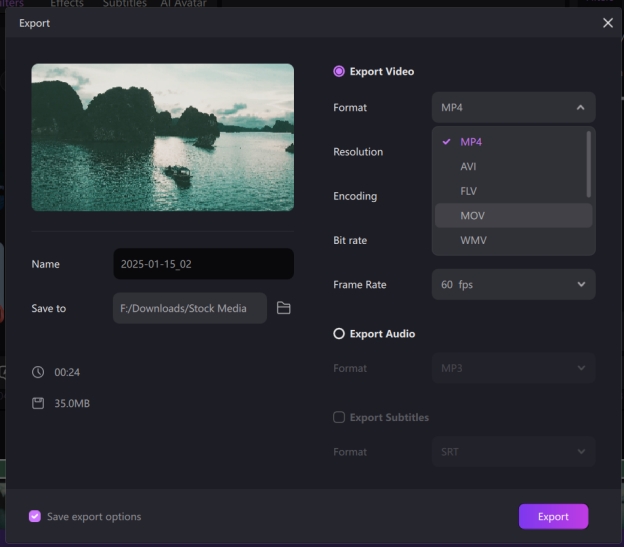Open the Effects tab behind the dialog
This screenshot has width=624, height=548.
click(67, 3)
